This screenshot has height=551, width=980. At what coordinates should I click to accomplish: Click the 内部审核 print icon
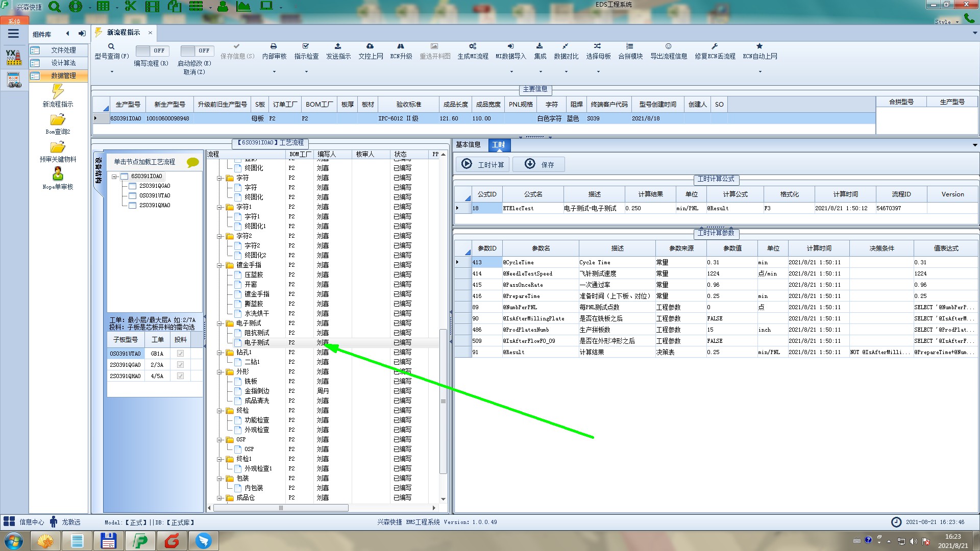point(274,46)
